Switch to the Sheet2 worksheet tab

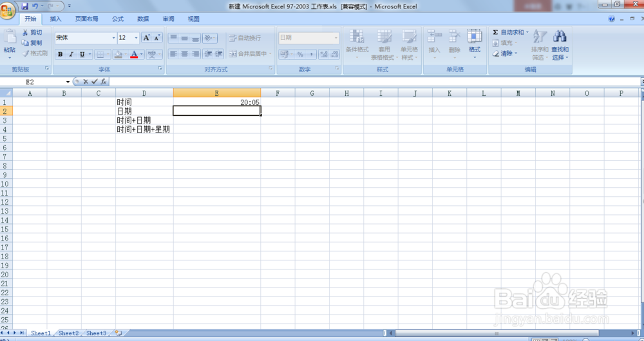coord(68,333)
